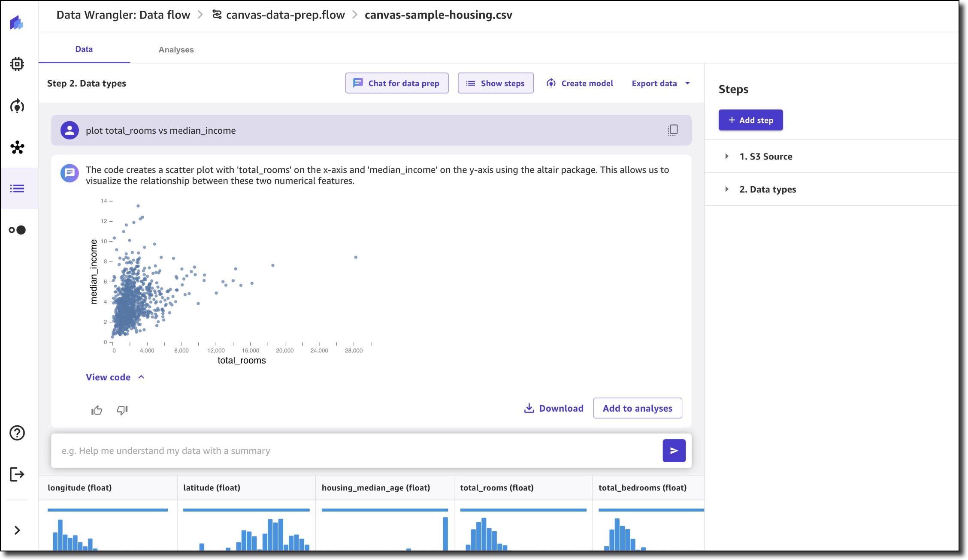This screenshot has width=968, height=560.
Task: Toggle the Chat for data prep panel
Action: point(397,83)
